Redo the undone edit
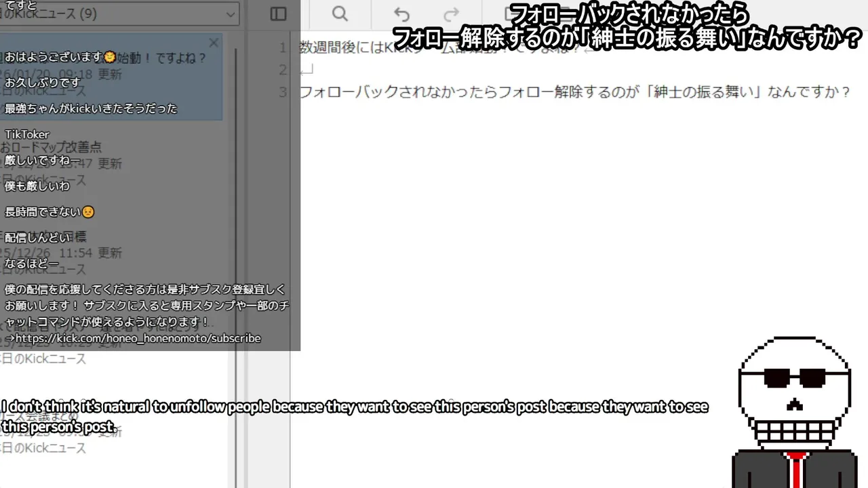The height and width of the screenshot is (488, 868). pyautogui.click(x=451, y=14)
